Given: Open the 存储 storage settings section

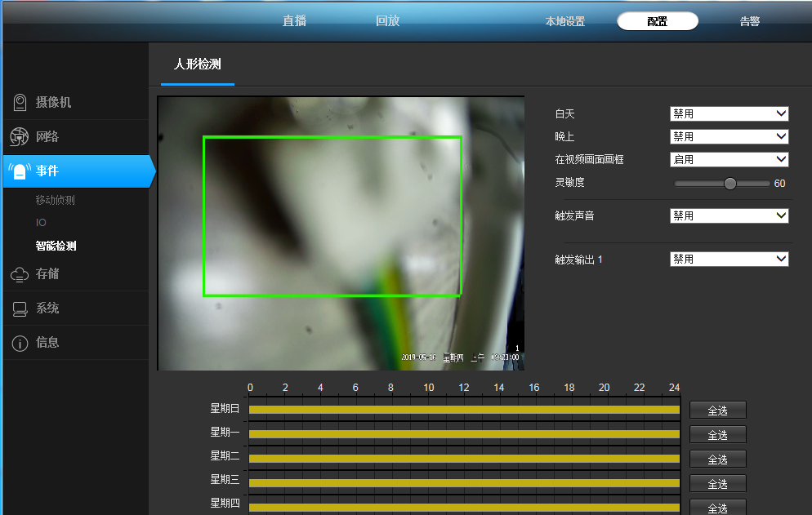Looking at the screenshot, I should click(45, 273).
